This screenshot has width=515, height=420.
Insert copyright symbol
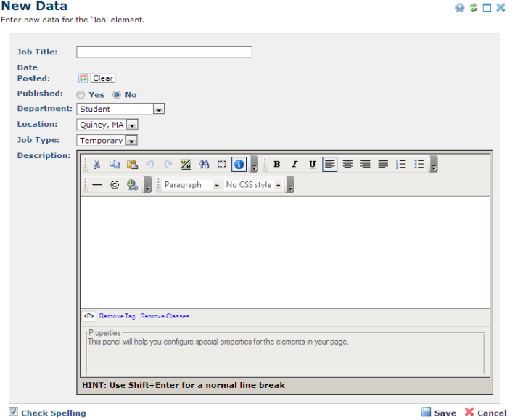pyautogui.click(x=115, y=185)
